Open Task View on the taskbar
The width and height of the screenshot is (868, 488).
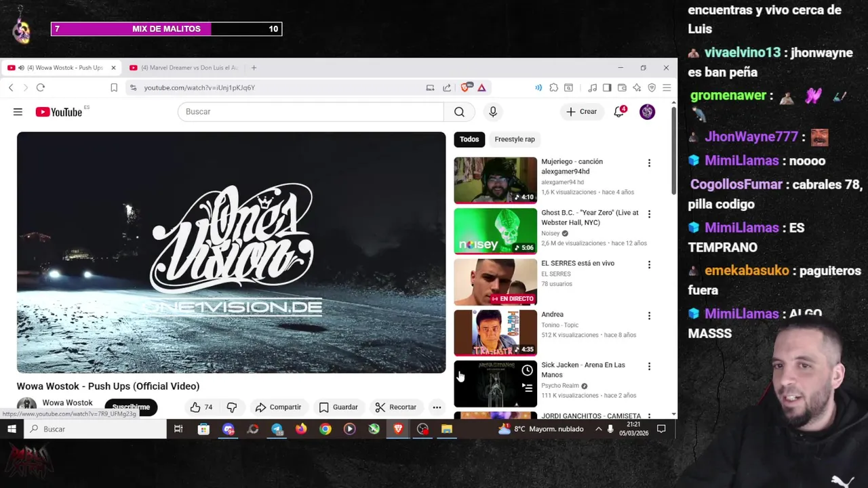point(178,429)
